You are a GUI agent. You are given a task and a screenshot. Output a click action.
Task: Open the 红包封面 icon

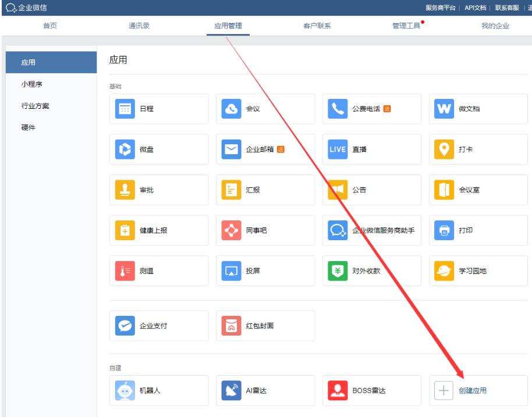pyautogui.click(x=232, y=326)
